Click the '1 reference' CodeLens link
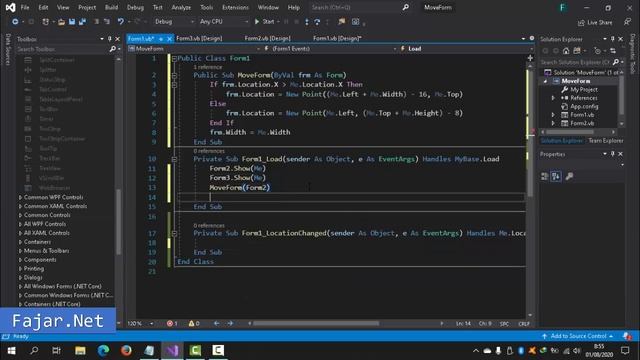 [208, 67]
